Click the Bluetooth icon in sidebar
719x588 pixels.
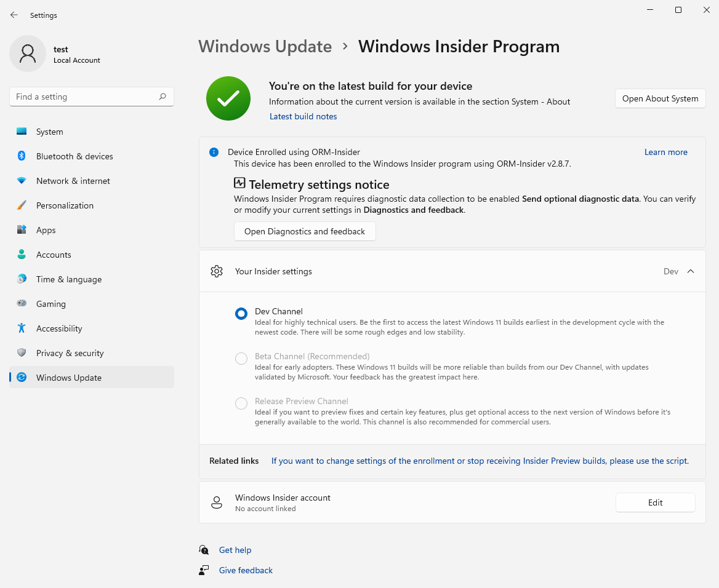[22, 156]
